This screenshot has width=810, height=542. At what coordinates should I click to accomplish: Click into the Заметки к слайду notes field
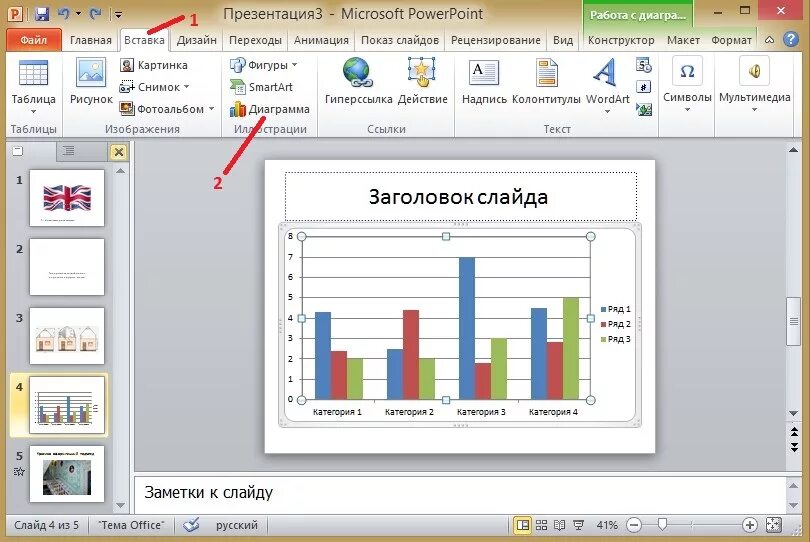tap(460, 493)
